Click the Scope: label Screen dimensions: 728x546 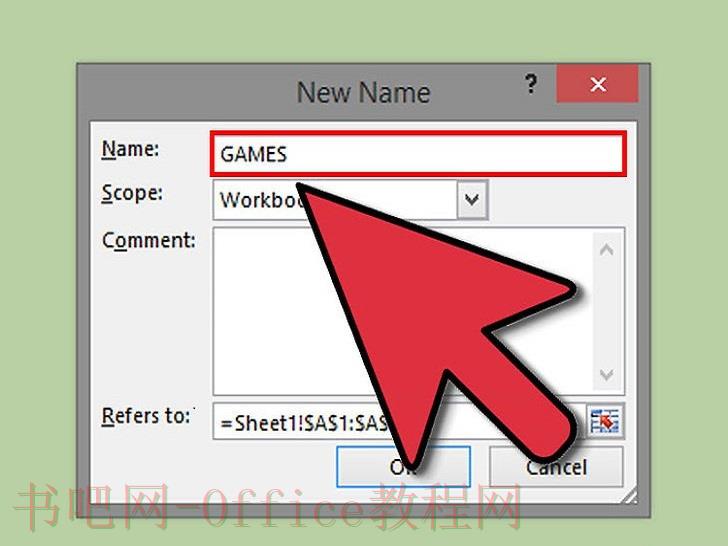(132, 193)
